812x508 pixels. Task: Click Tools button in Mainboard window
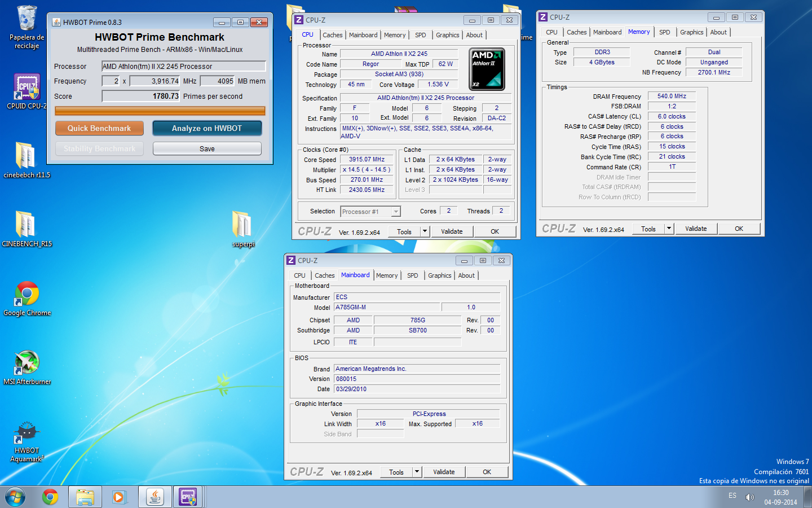coord(396,472)
